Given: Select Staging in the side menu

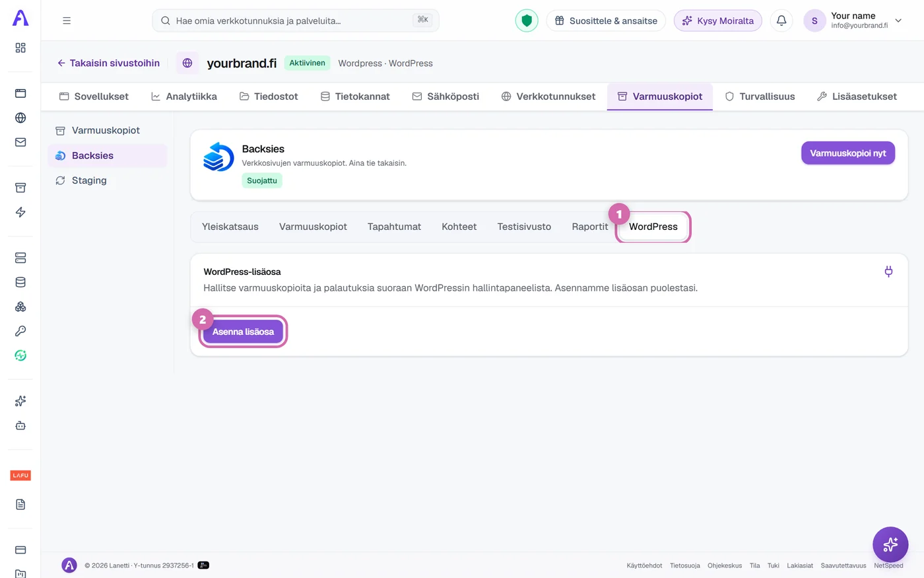Looking at the screenshot, I should pos(108,180).
